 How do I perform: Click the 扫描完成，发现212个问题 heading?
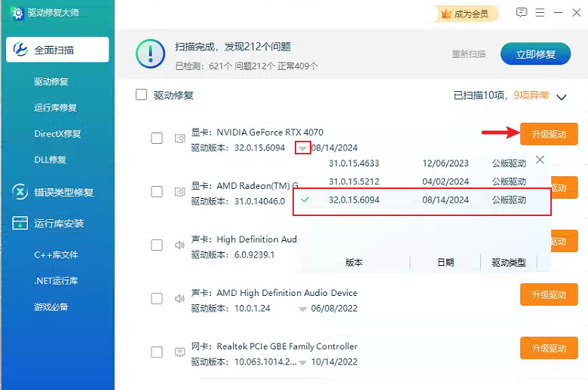click(233, 47)
